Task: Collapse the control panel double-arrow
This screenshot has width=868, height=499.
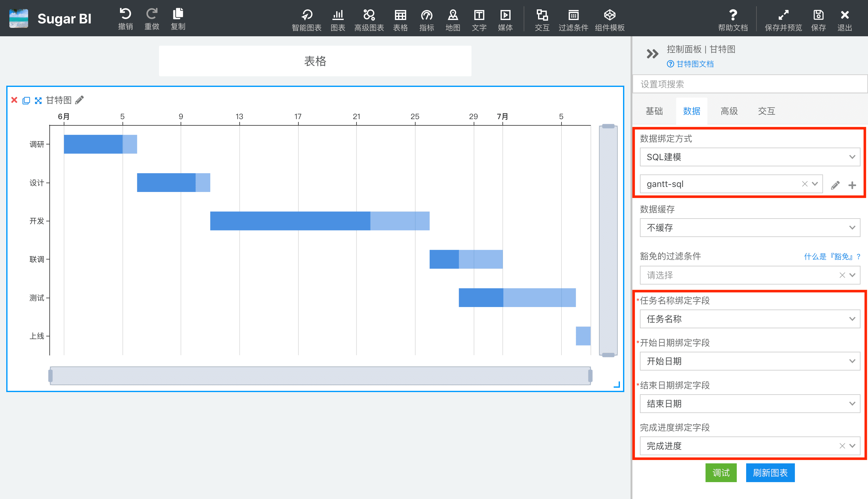Action: pos(652,54)
